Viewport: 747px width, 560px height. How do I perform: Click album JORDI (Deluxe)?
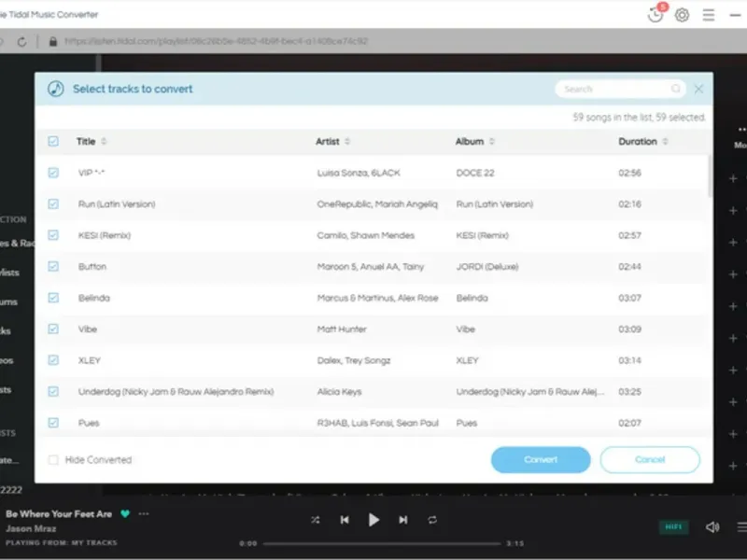click(486, 267)
